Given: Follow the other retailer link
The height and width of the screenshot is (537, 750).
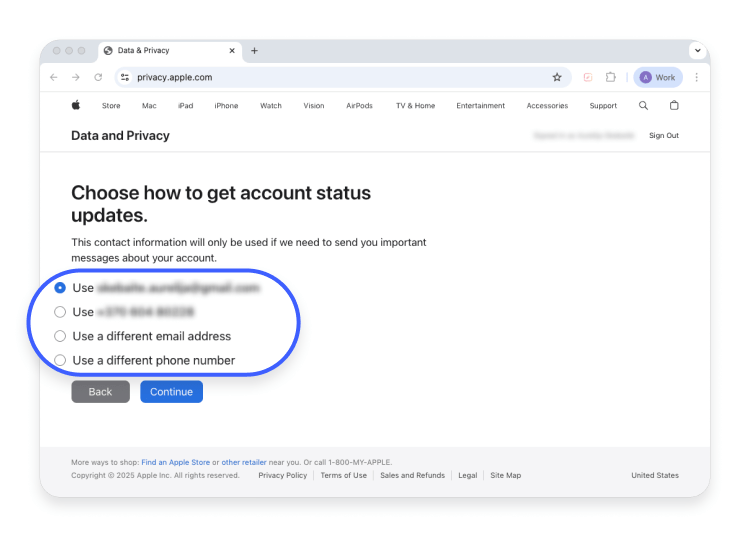Looking at the screenshot, I should pyautogui.click(x=244, y=462).
